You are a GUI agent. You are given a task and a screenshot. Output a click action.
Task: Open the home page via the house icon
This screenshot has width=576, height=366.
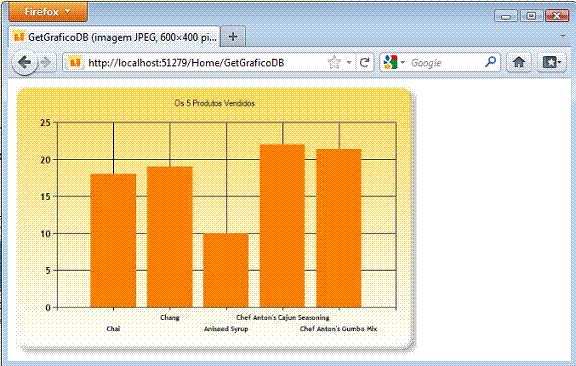point(519,62)
